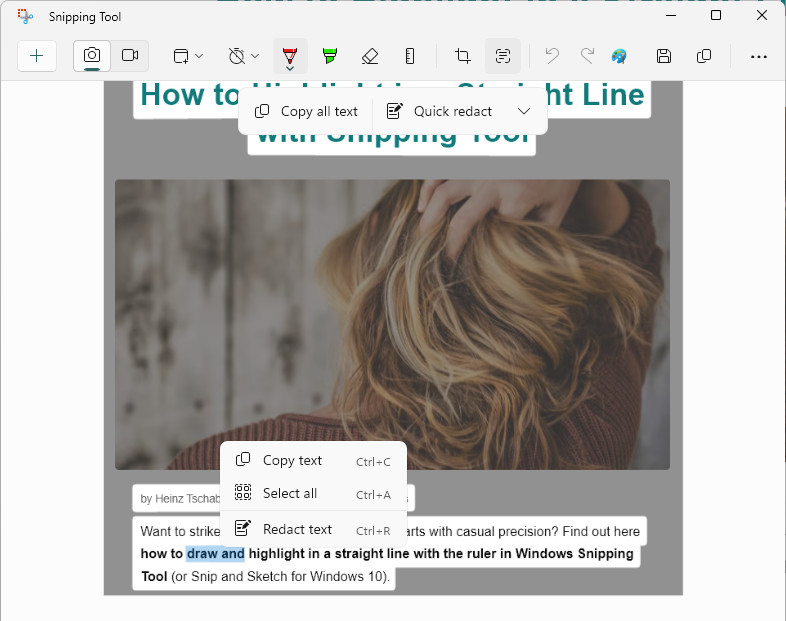Viewport: 786px width, 621px height.
Task: Toggle the Text actions tool
Action: (503, 56)
